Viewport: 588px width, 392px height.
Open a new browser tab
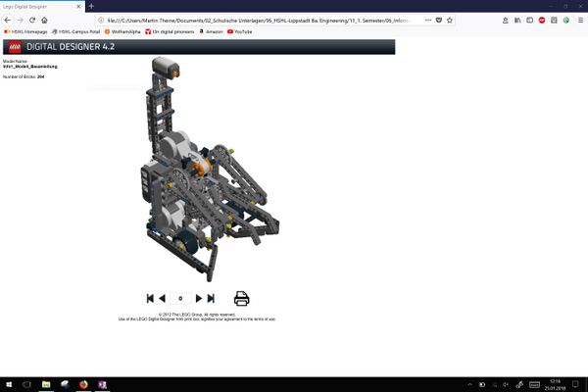tap(91, 7)
